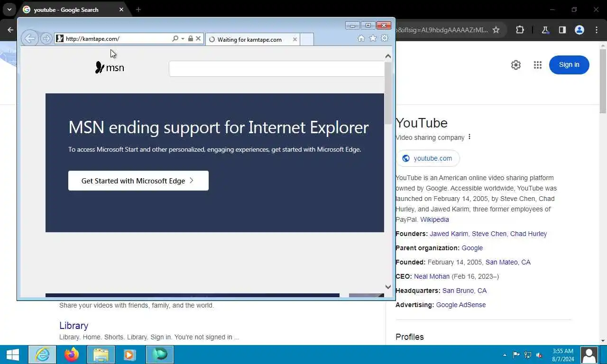Click founder link Chad Hurley

point(528,234)
